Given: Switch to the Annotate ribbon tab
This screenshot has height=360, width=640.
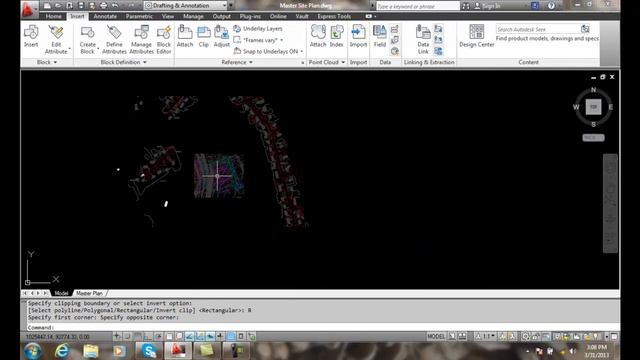Looking at the screenshot, I should click(105, 16).
